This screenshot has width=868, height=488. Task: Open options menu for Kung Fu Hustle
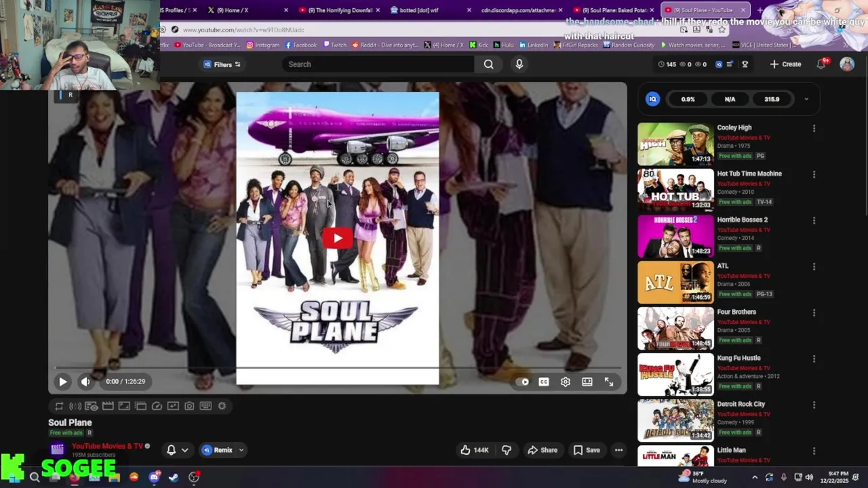click(814, 359)
